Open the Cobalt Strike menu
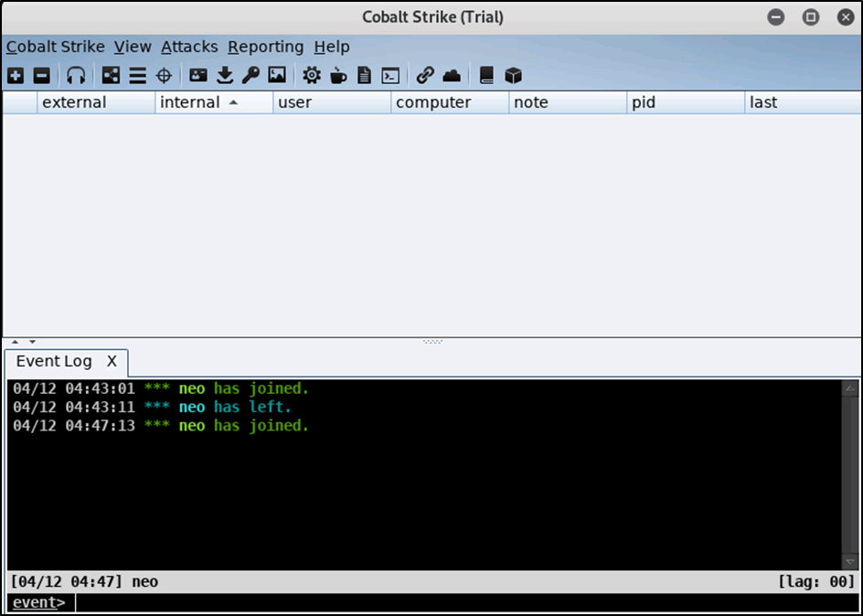Image resolution: width=863 pixels, height=616 pixels. point(56,47)
